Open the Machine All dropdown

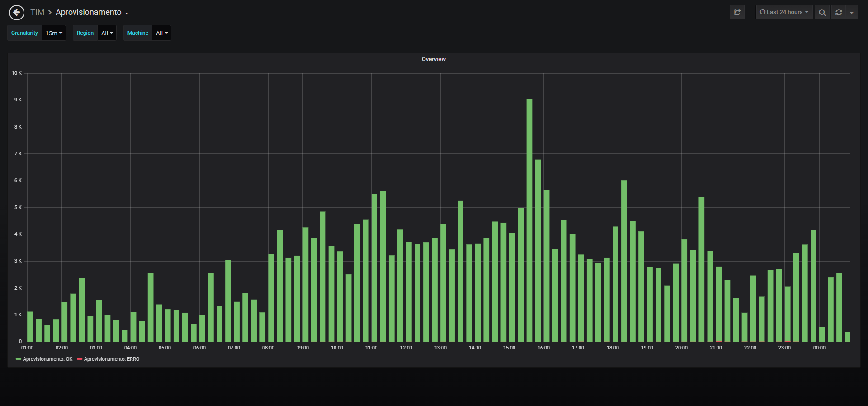pos(162,33)
